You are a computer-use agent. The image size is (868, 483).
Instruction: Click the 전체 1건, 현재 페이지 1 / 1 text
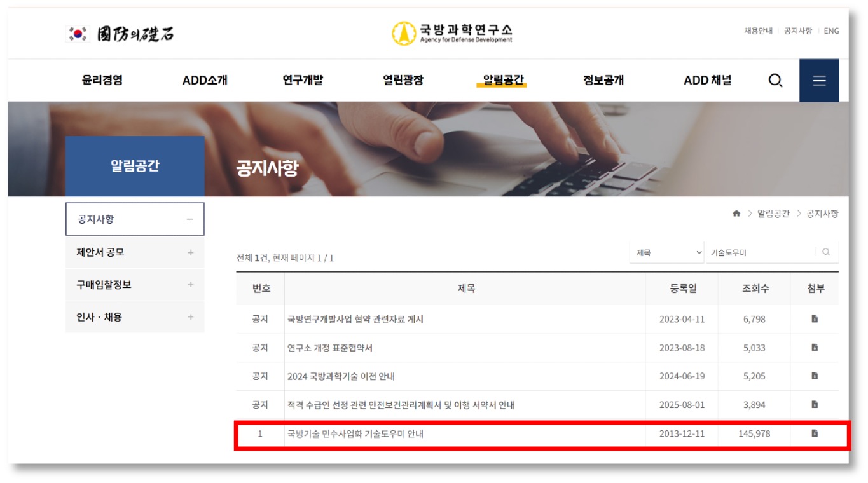[285, 257]
